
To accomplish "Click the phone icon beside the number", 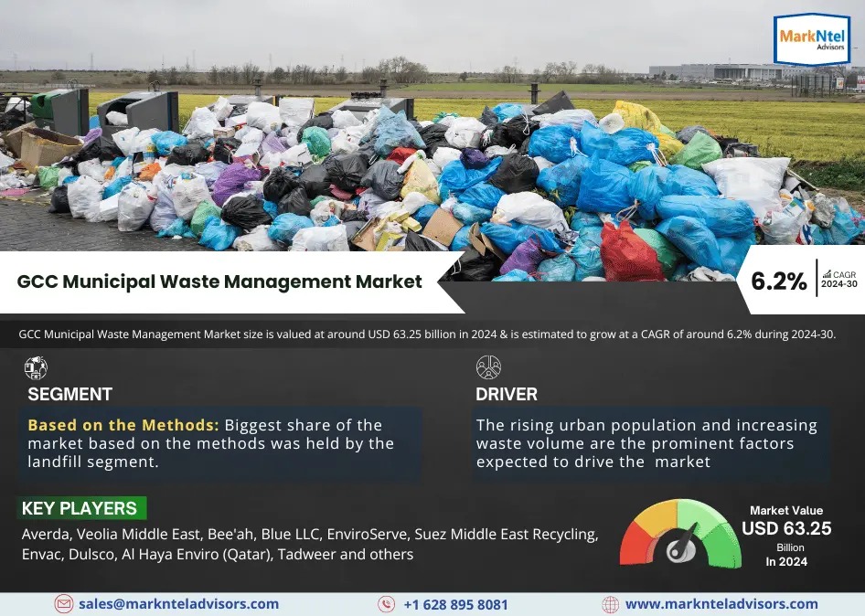I will tap(387, 604).
